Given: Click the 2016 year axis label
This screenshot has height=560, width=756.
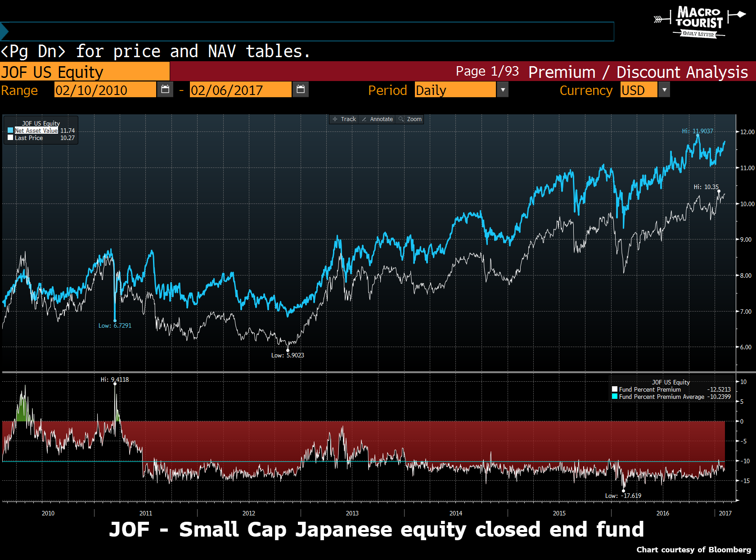Looking at the screenshot, I should pyautogui.click(x=663, y=513).
